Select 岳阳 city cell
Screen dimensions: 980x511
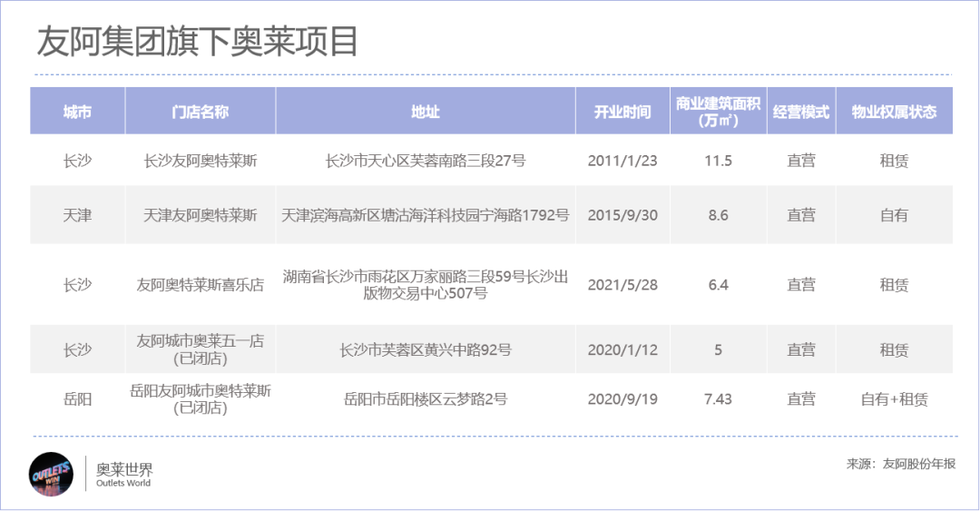click(x=77, y=399)
